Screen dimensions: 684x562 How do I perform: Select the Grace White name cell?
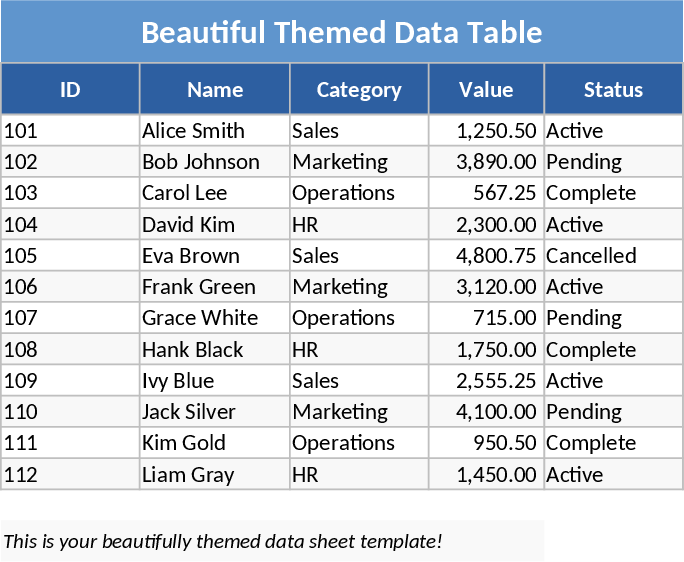(214, 317)
